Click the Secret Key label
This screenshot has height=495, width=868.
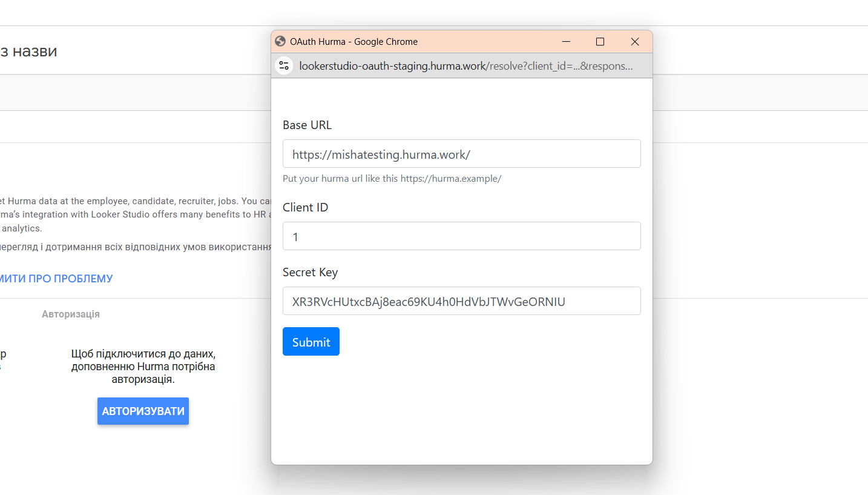pos(310,272)
